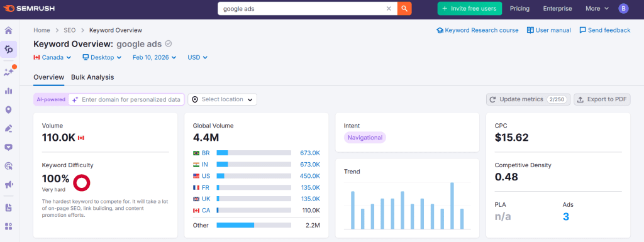
Task: Click UK country link in Global Volume
Action: click(x=206, y=199)
